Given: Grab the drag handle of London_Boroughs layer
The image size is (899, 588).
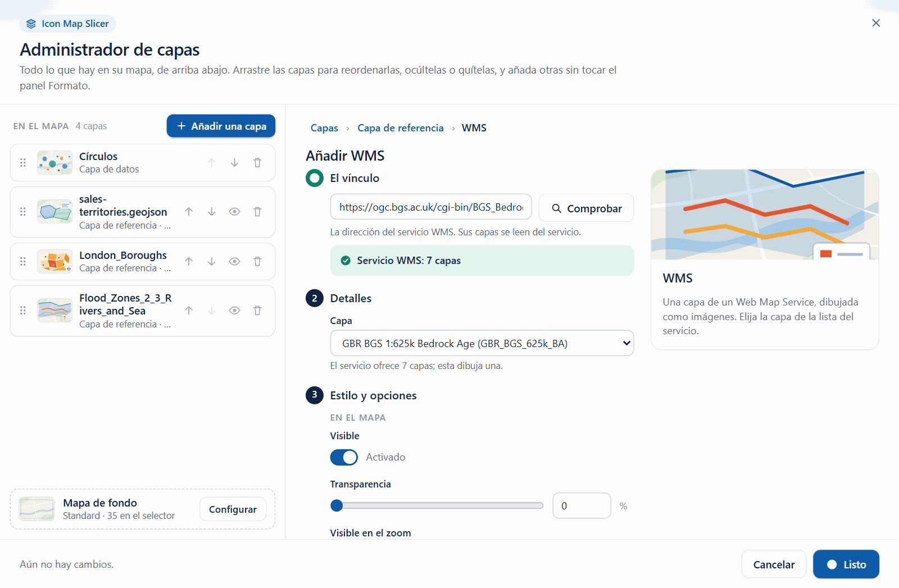Looking at the screenshot, I should tap(23, 261).
